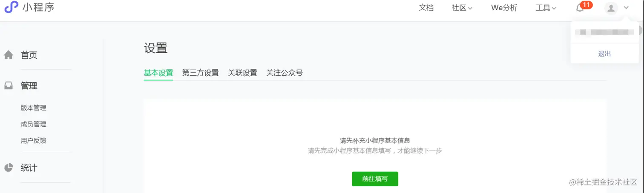Select the 关注公众号 tab

pos(285,73)
